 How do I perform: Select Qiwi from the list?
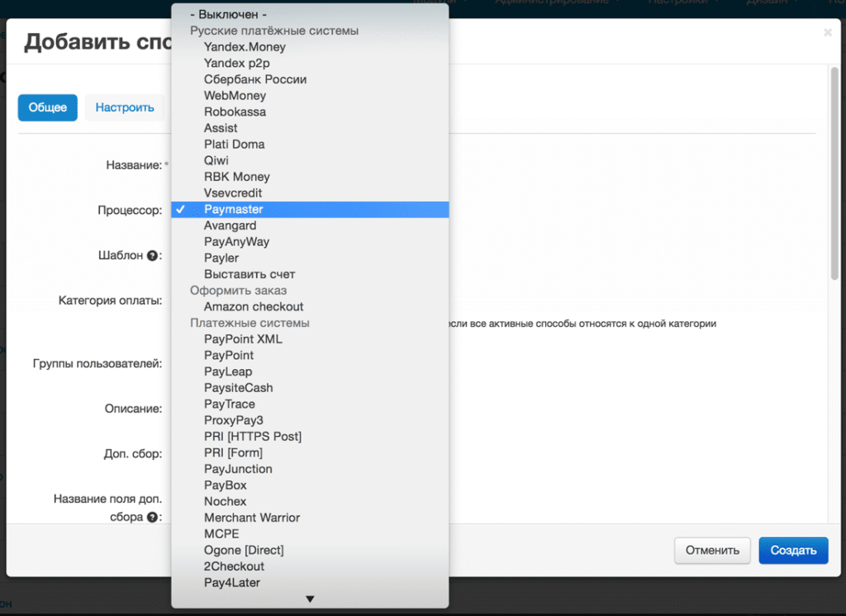(x=216, y=160)
